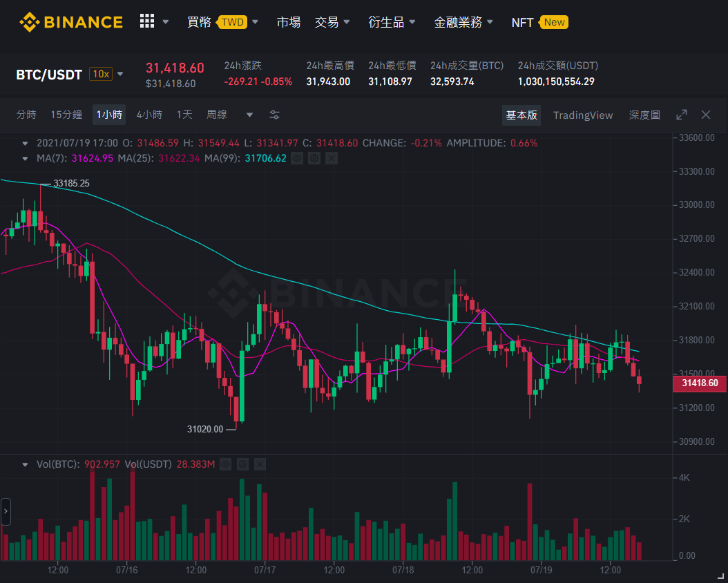Click the 31418.60 current price marker
The width and height of the screenshot is (728, 583).
point(700,383)
